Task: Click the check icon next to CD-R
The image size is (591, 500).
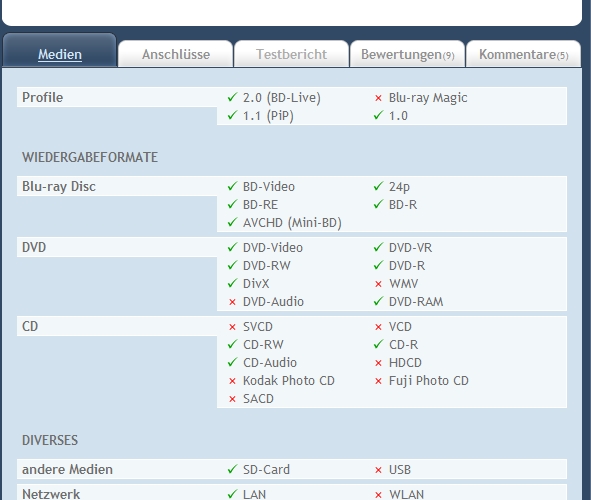Action: 378,344
